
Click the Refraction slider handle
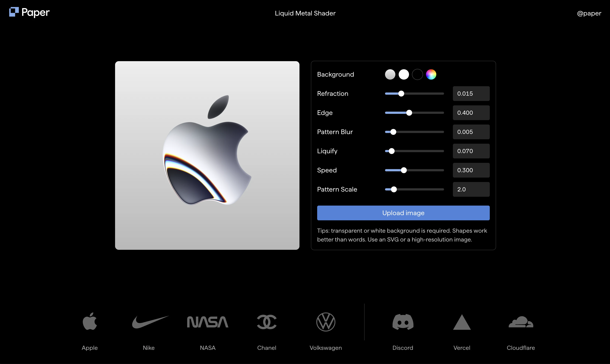(x=401, y=93)
